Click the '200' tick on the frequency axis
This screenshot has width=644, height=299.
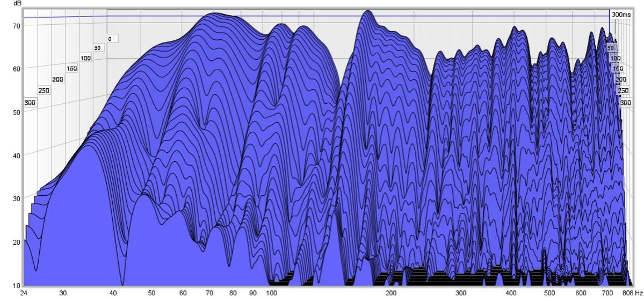tap(391, 293)
